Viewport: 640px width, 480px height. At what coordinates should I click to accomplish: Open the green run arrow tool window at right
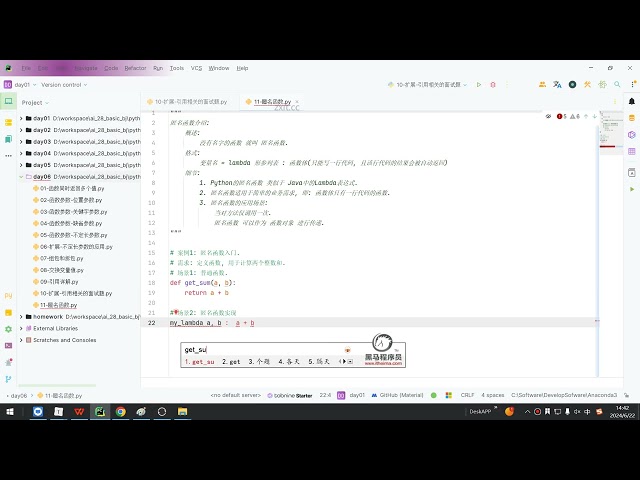pos(632,189)
